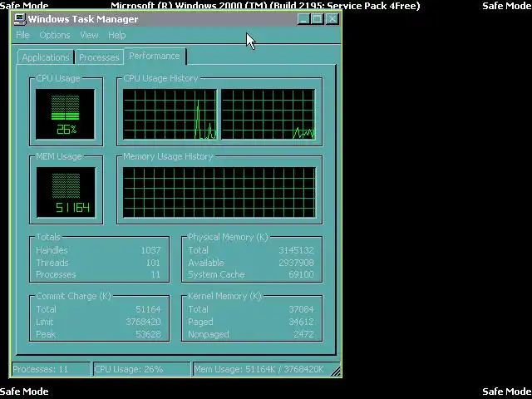Click the System Cache value 69100
The height and width of the screenshot is (399, 532).
point(301,274)
